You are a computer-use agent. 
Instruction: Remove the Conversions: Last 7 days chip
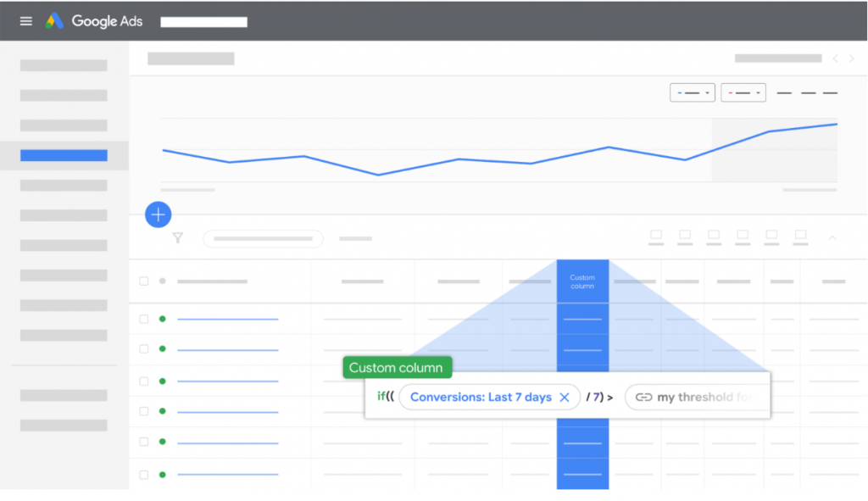click(564, 398)
